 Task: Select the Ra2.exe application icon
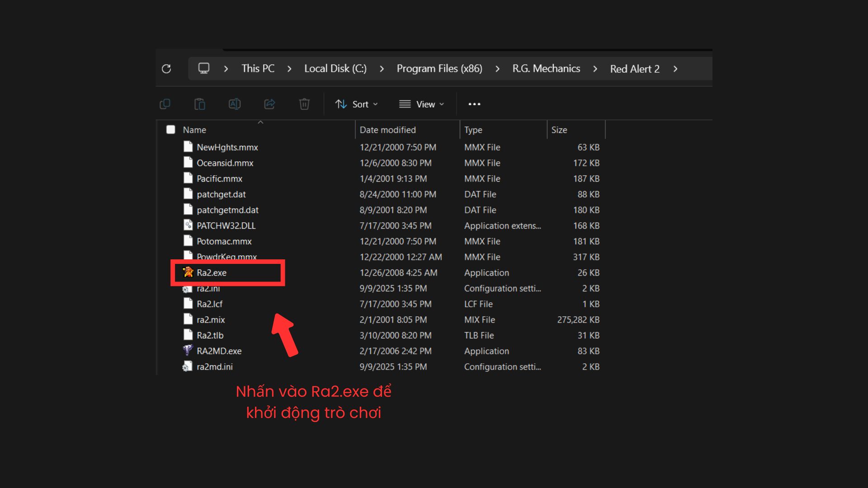(188, 272)
